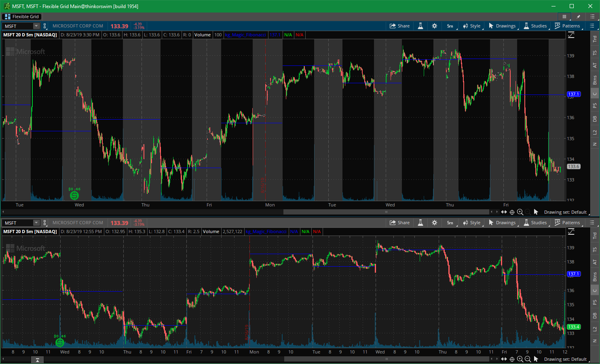600x364 pixels.
Task: Switch to the Trd sidebar tab in the lower chart
Action: pyautogui.click(x=595, y=236)
